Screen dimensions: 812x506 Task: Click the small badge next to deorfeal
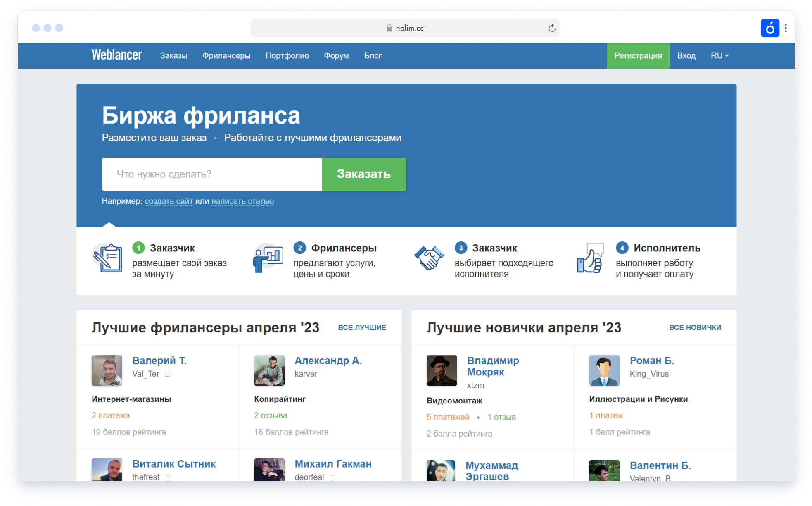(x=332, y=477)
